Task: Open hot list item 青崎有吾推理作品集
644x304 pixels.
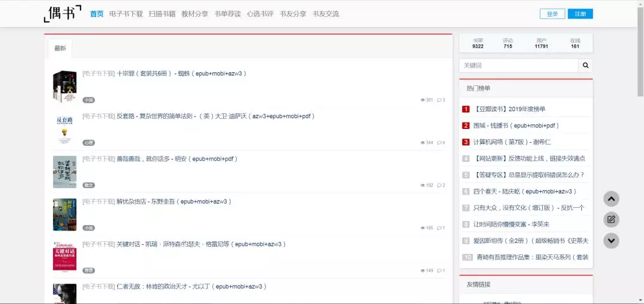Action: (x=532, y=257)
